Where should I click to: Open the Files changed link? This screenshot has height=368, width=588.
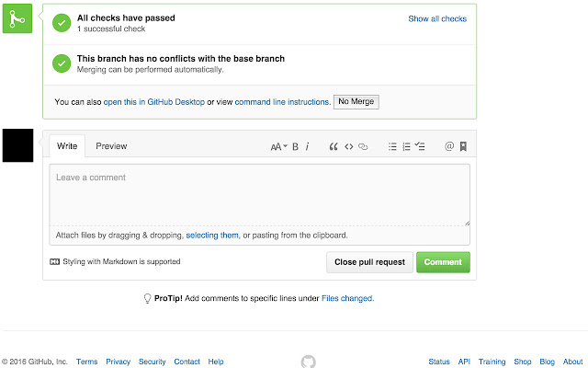346,298
